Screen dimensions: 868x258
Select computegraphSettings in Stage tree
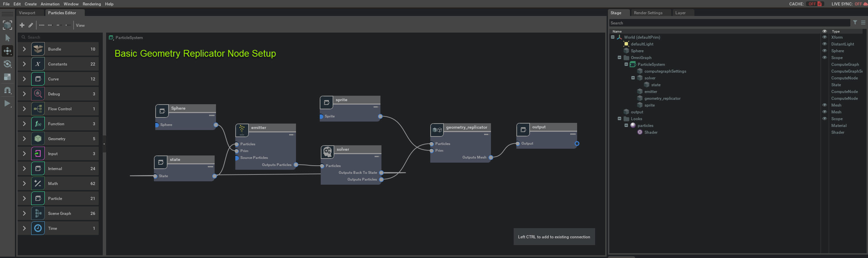(665, 71)
